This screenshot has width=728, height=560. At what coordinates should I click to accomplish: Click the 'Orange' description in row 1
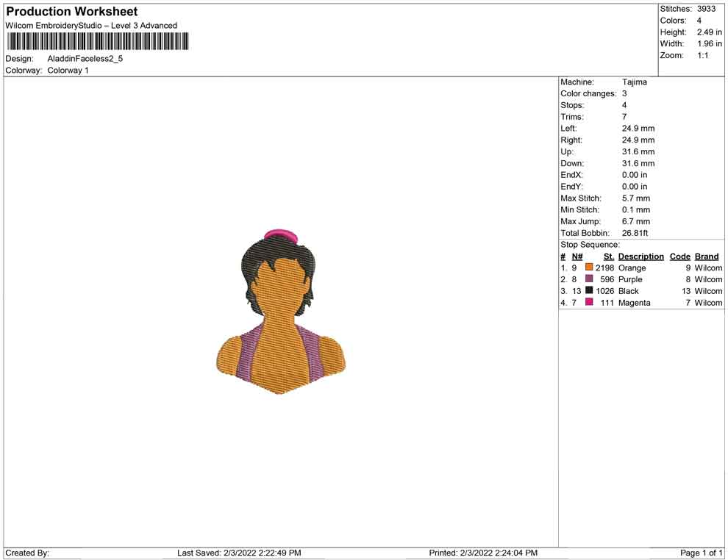[632, 268]
